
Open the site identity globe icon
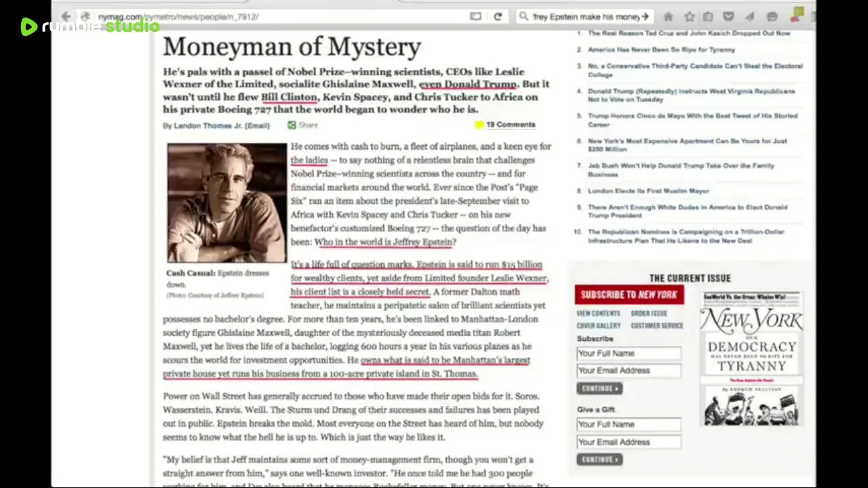pyautogui.click(x=85, y=16)
